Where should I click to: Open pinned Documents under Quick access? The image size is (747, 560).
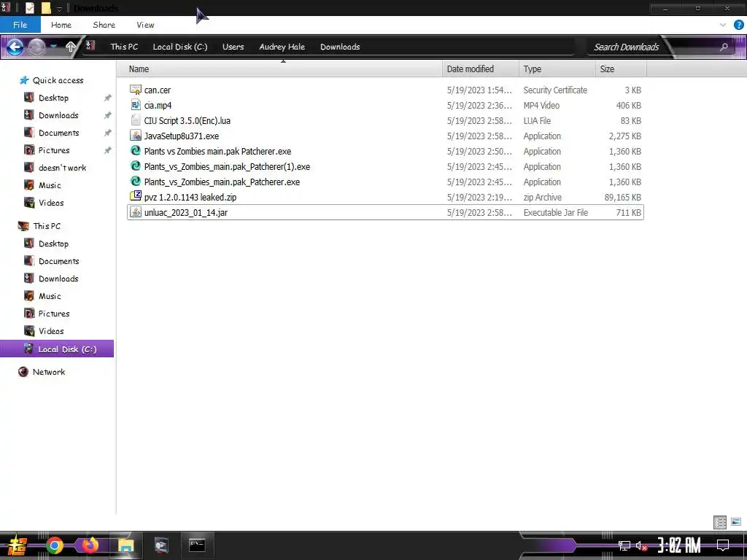tap(58, 133)
